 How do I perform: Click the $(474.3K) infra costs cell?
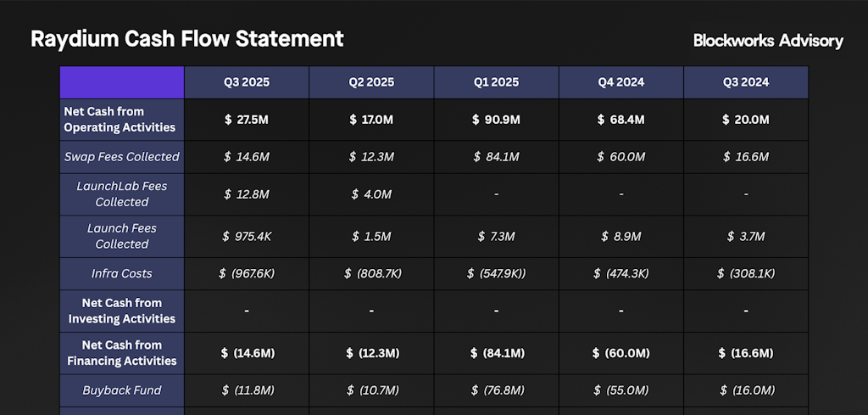pos(621,273)
